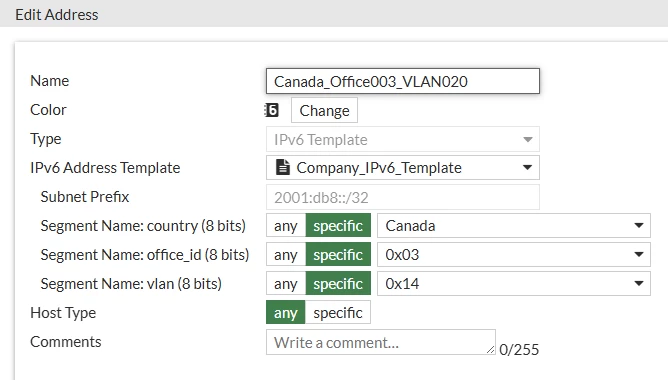Set country segment to any
The height and width of the screenshot is (380, 668).
(x=286, y=225)
